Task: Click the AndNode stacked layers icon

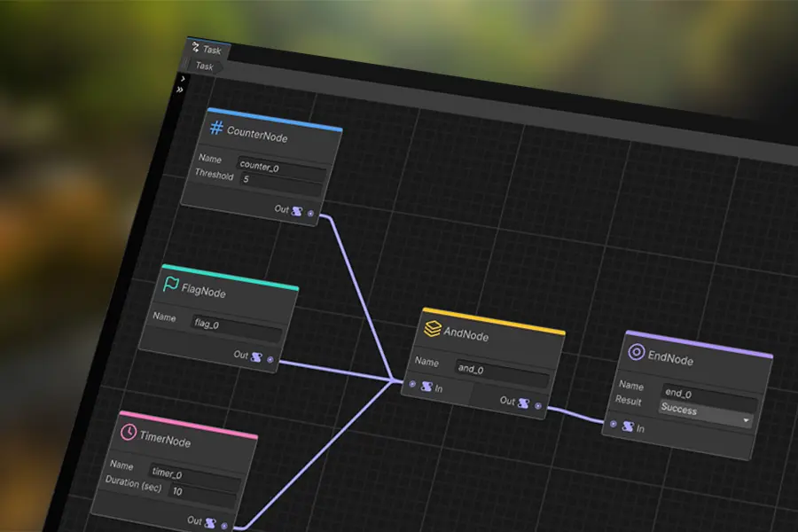Action: pos(433,328)
